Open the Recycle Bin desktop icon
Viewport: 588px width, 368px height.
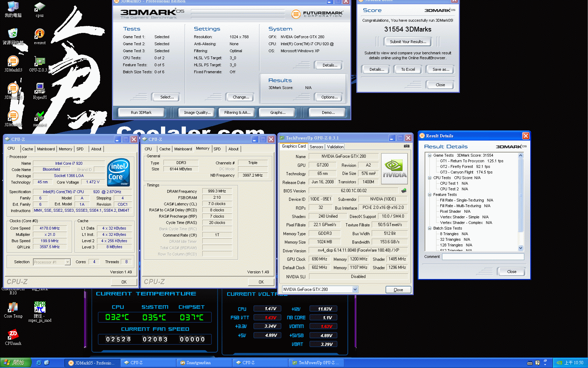tap(13, 36)
